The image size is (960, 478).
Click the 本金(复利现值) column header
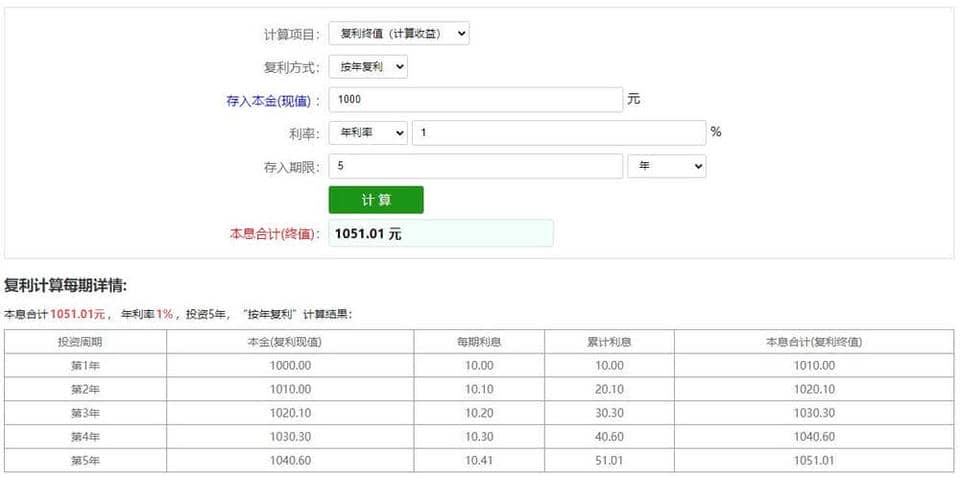pos(290,342)
